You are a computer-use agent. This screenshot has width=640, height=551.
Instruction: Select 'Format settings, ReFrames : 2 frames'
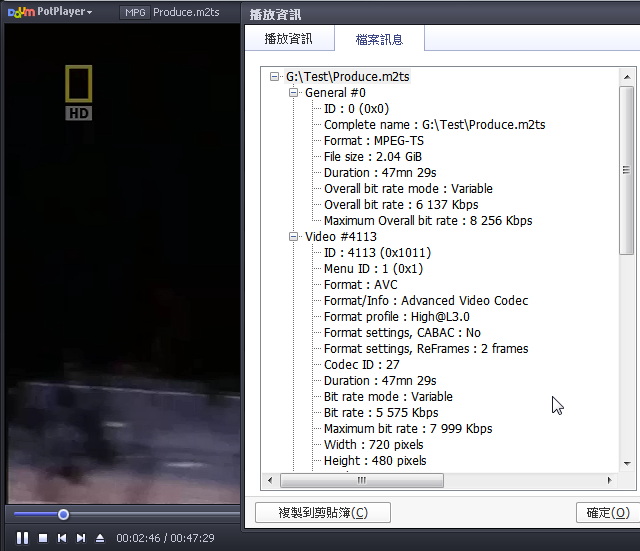pos(426,349)
